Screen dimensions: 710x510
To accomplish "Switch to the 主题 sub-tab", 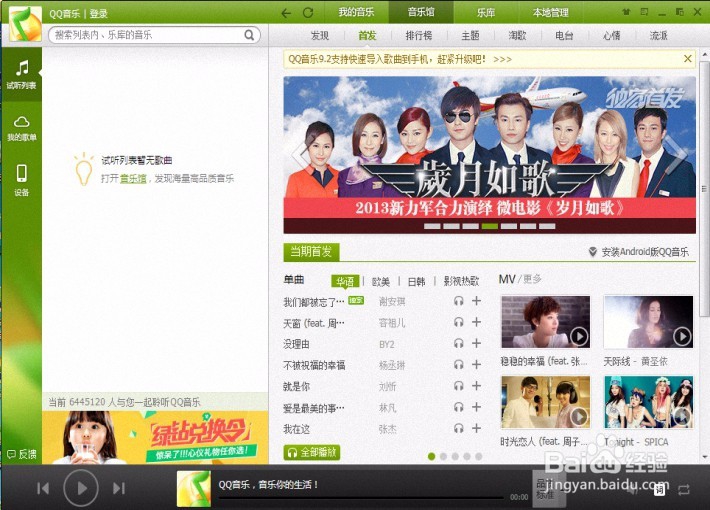I will pyautogui.click(x=470, y=35).
